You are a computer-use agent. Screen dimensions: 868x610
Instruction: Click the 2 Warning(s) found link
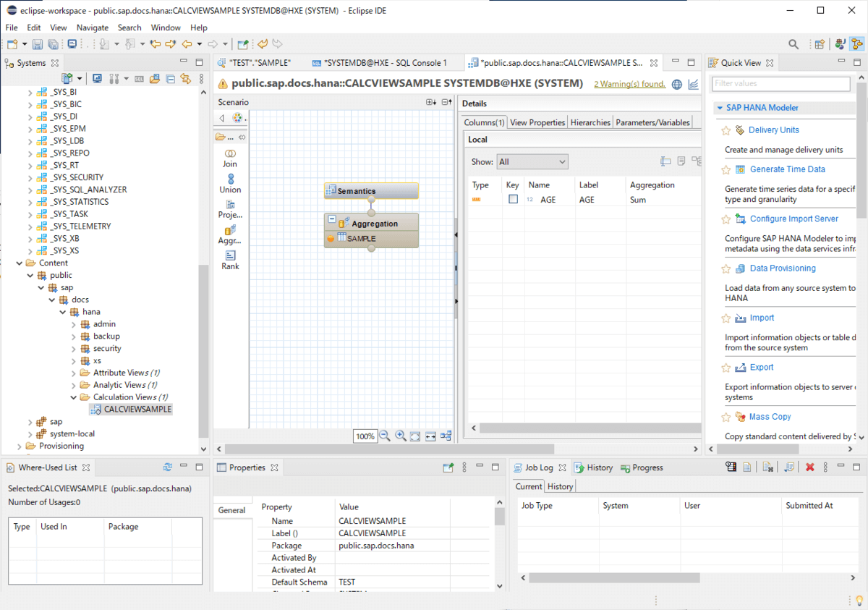[x=629, y=84]
